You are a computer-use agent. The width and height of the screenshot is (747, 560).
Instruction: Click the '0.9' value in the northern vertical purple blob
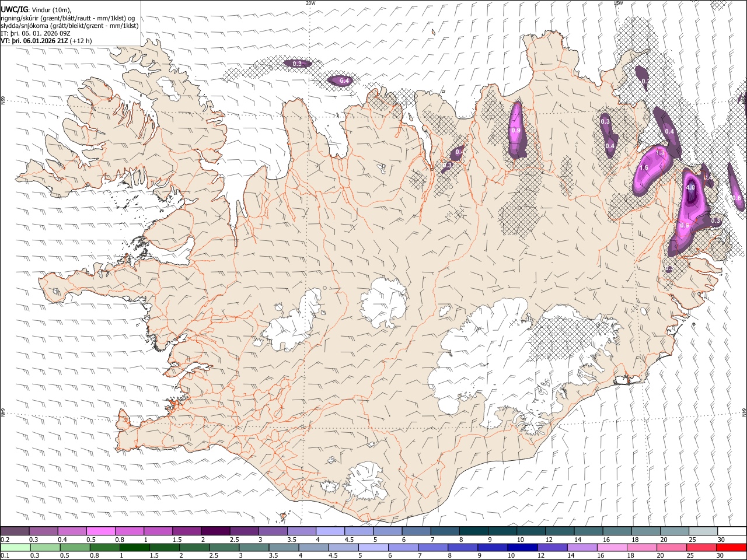coord(515,131)
